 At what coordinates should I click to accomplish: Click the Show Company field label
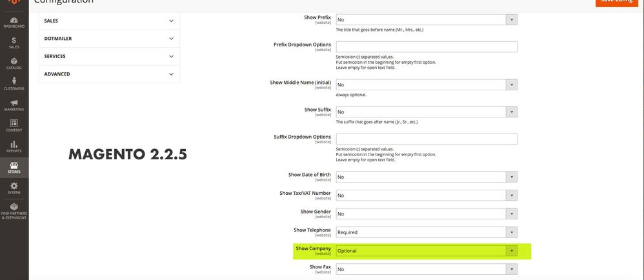click(313, 248)
